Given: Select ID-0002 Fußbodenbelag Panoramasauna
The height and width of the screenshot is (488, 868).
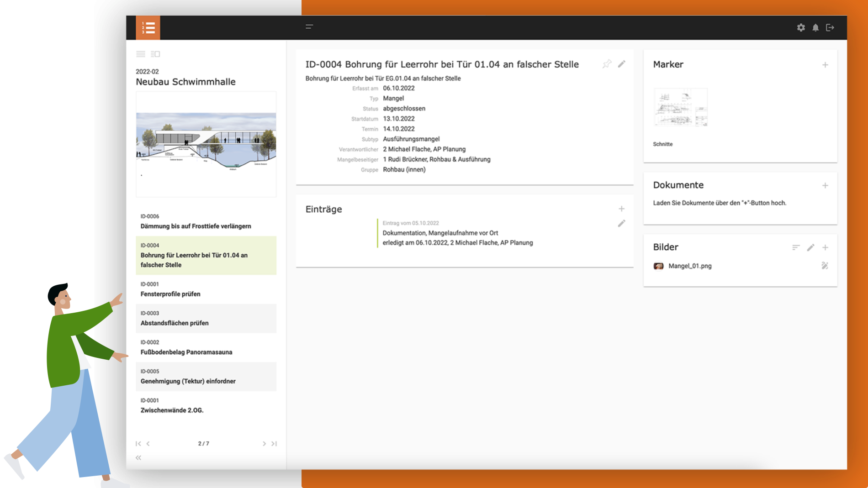Looking at the screenshot, I should tap(206, 347).
